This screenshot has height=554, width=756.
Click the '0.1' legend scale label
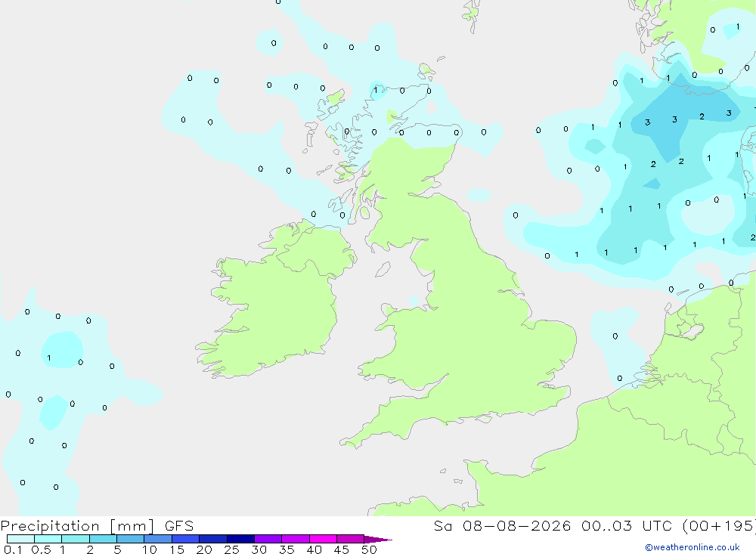point(13,549)
